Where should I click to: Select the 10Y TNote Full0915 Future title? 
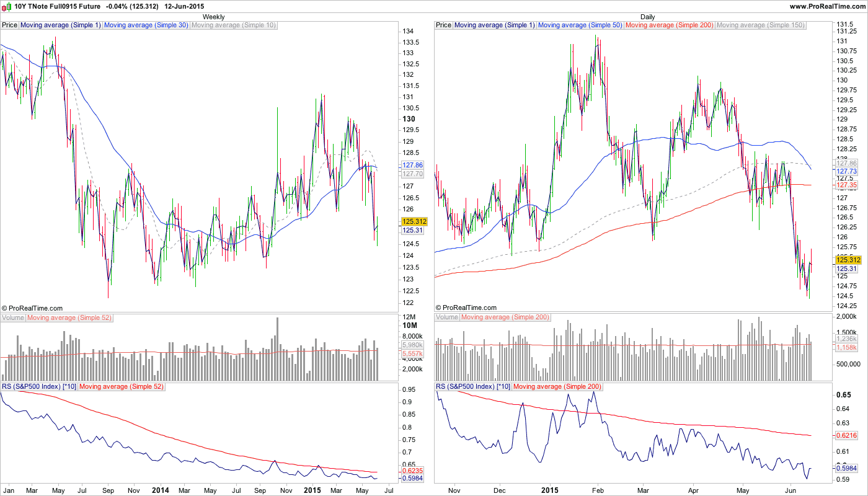pyautogui.click(x=56, y=6)
